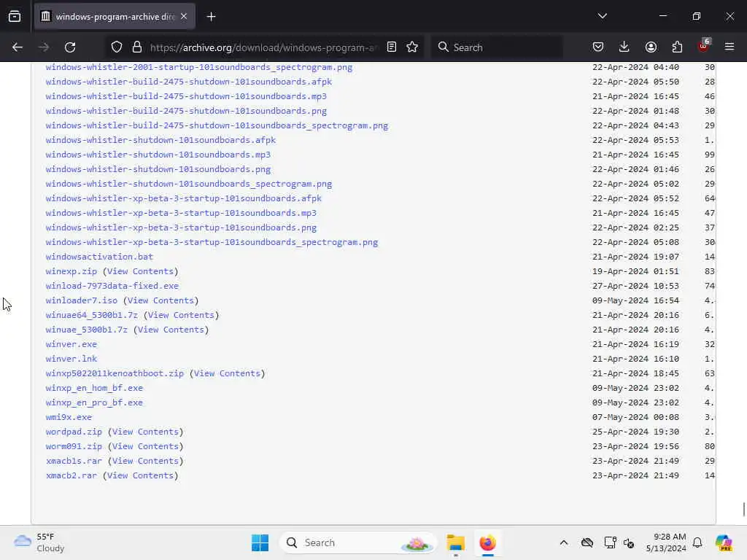Open the display/network tray icon
The image size is (747, 560).
[610, 542]
